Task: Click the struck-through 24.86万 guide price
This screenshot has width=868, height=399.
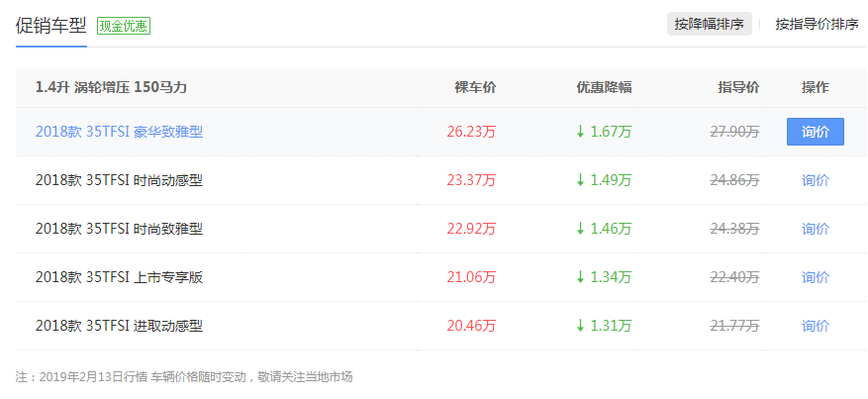Action: click(x=734, y=180)
